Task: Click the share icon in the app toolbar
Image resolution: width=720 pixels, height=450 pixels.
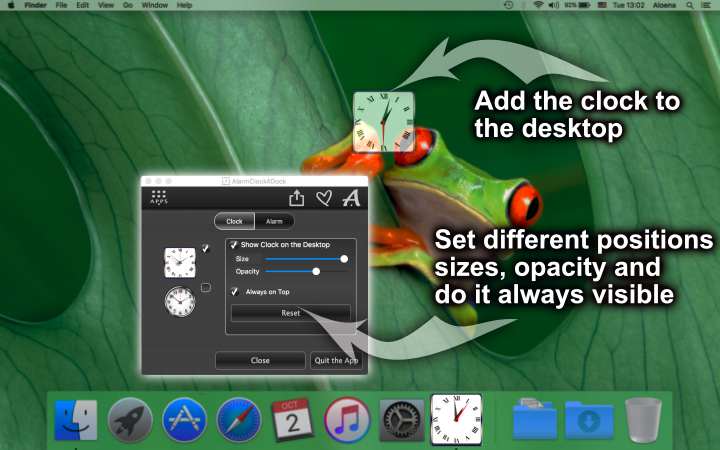Action: click(297, 198)
